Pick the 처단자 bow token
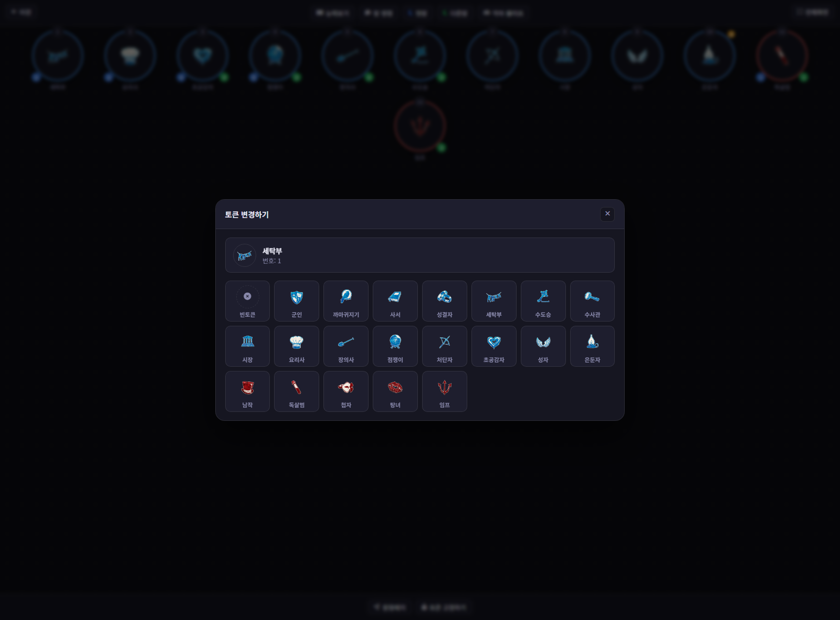Viewport: 840px width, 620px height. 445,346
